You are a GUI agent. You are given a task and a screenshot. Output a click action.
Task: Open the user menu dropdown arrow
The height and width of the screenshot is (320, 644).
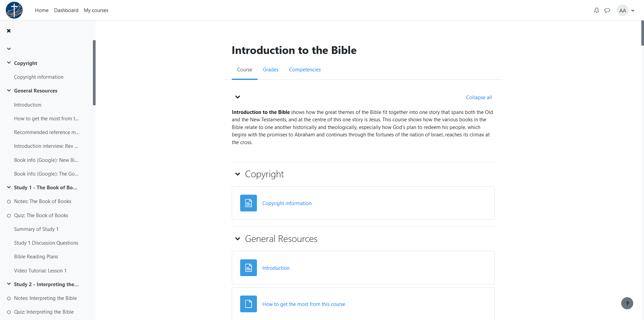(633, 10)
